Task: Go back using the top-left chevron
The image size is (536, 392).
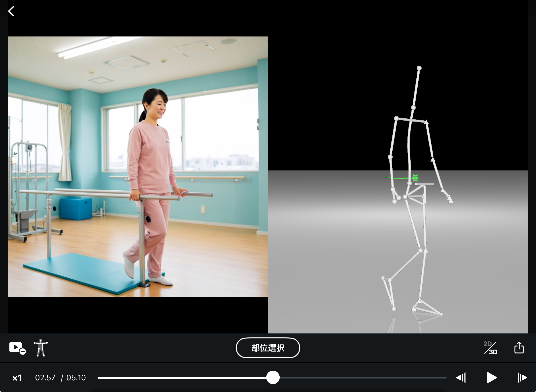Action: point(11,11)
